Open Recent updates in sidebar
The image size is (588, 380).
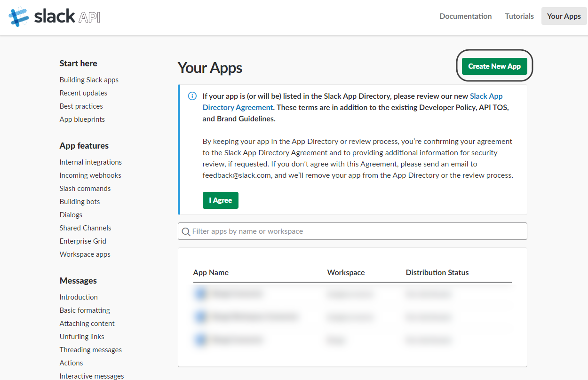[83, 93]
